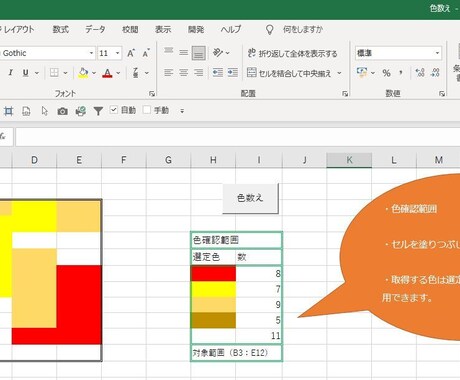Open the ヘルプ ribbon tab
The width and height of the screenshot is (460, 380).
pyautogui.click(x=231, y=29)
